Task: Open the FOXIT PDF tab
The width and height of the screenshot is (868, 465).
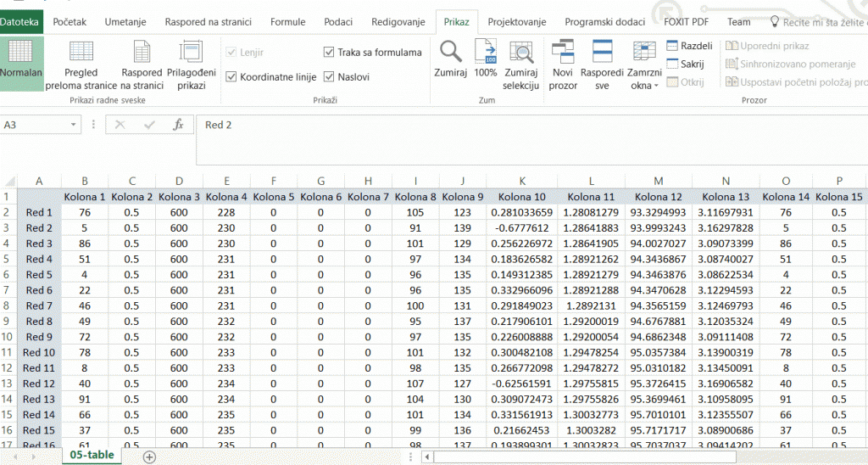Action: click(687, 21)
